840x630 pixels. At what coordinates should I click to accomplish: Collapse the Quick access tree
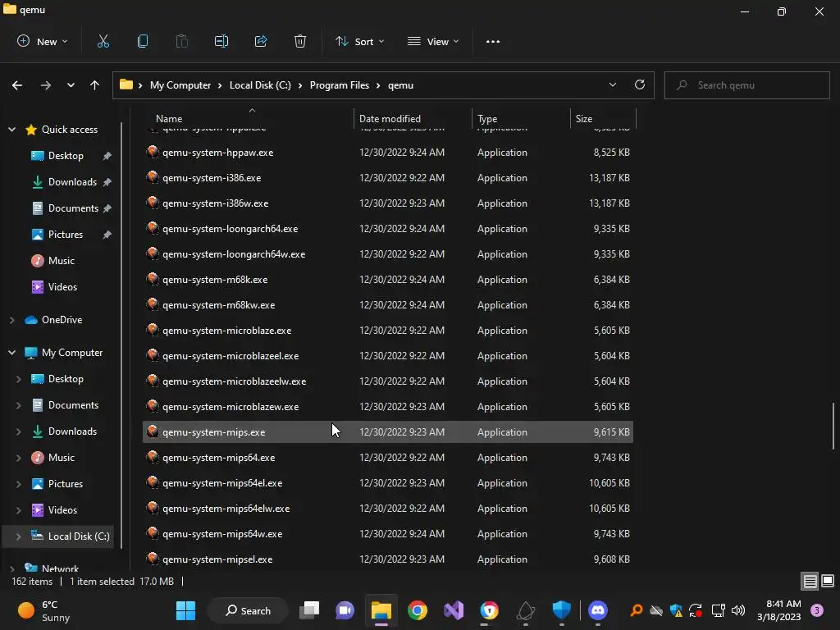click(11, 129)
